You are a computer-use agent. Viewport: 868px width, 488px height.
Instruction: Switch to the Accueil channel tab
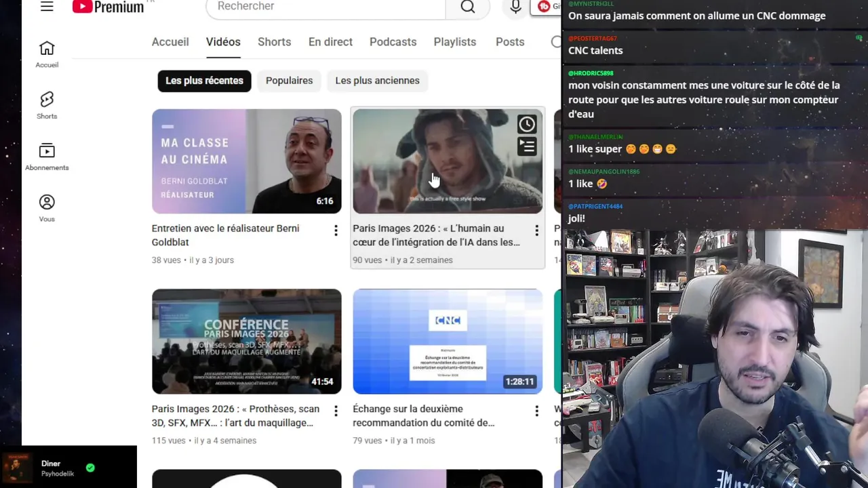click(170, 42)
